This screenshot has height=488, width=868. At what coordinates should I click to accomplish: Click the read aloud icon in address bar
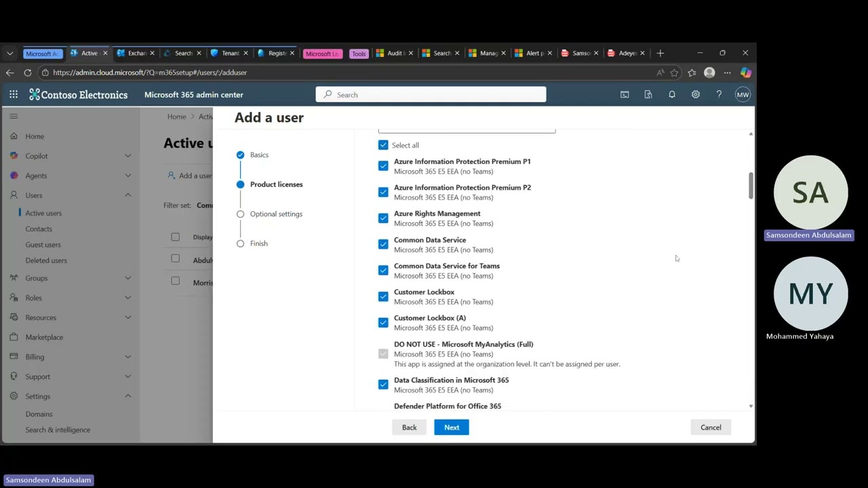click(x=660, y=73)
